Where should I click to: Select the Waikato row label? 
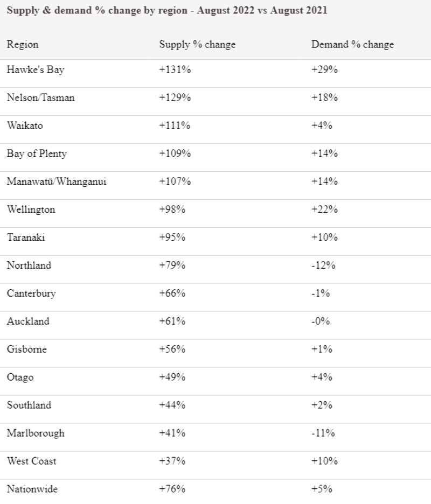[25, 125]
